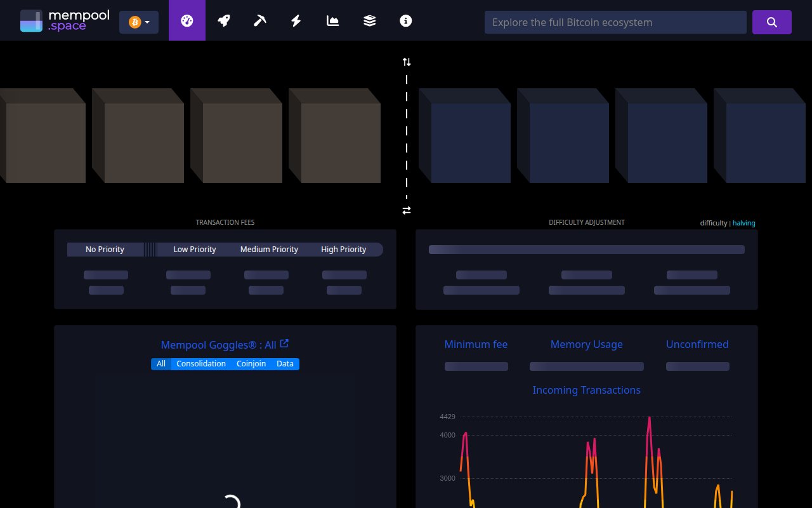Click the magnifier search button
The width and height of the screenshot is (812, 508).
tap(771, 22)
